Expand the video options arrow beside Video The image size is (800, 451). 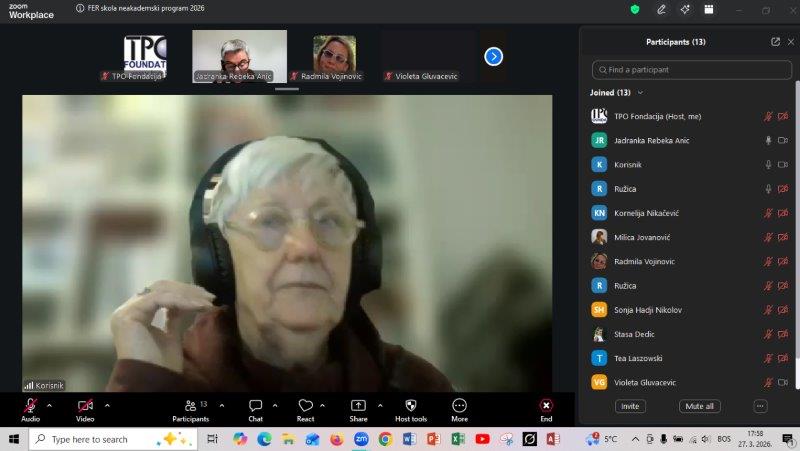click(107, 405)
